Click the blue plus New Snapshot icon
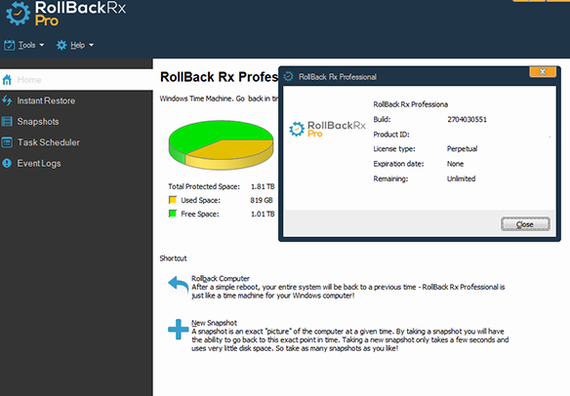This screenshot has width=570, height=396. coord(178,329)
